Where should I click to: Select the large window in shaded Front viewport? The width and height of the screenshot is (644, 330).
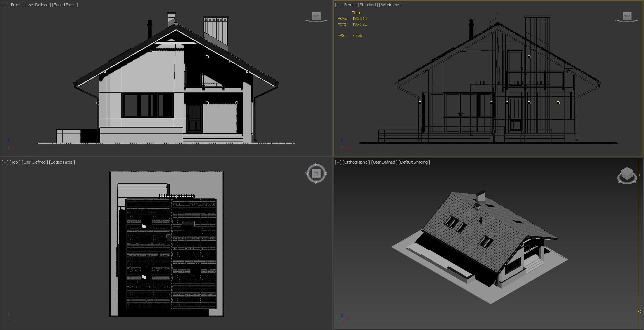tap(147, 105)
